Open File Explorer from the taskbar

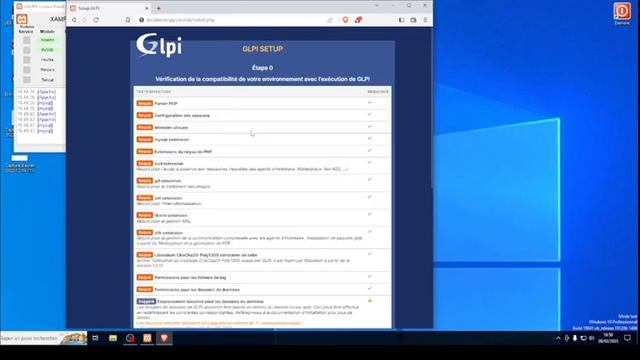pyautogui.click(x=113, y=338)
